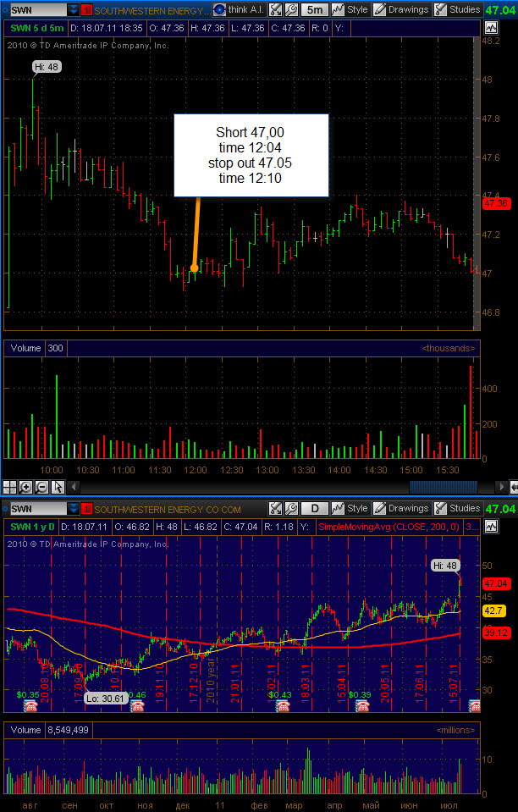Click the scissors chart share icon in upper chart

tap(276, 9)
